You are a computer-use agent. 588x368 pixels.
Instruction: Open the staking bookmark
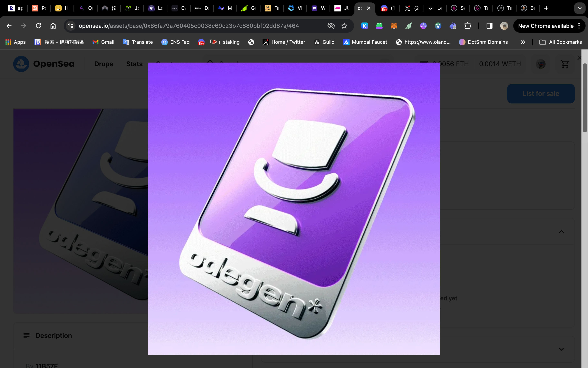click(219, 42)
